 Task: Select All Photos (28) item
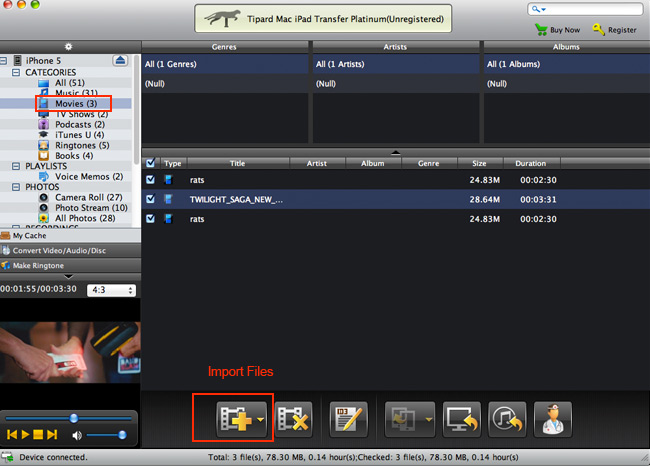click(85, 218)
